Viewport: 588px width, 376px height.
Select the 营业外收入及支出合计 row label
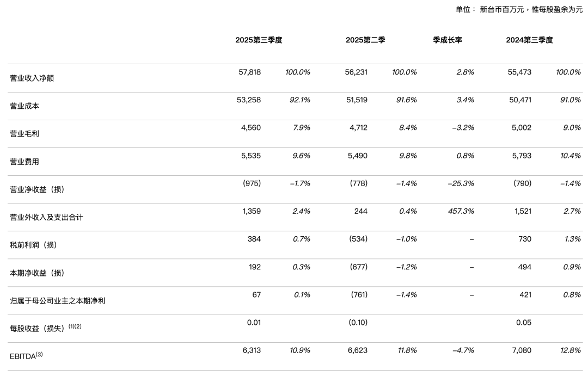[47, 217]
